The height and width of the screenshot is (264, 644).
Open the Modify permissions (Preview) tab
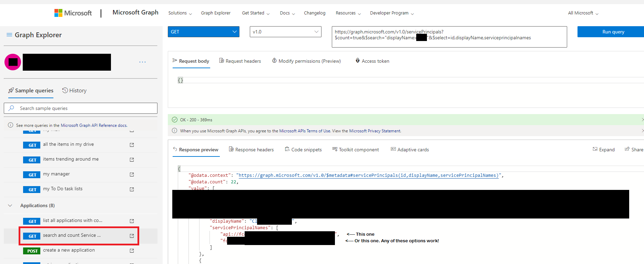306,61
